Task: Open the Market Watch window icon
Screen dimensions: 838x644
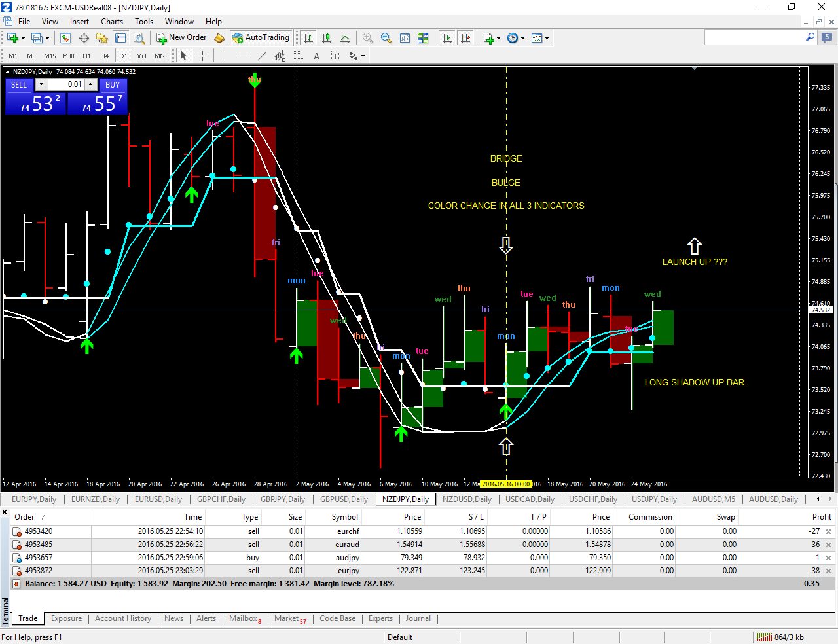Action: point(65,38)
